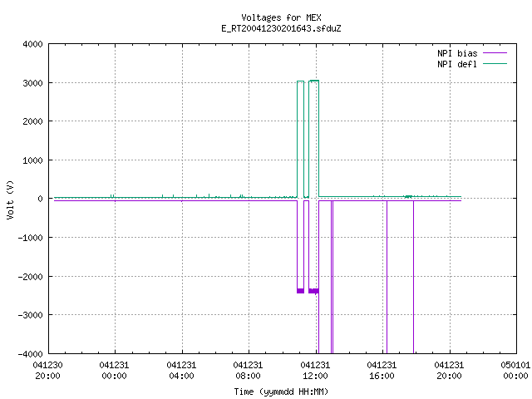The height and width of the screenshot is (399, 532).
Task: Select the filename subtitle E_RT20041230201643.sfduZ
Action: click(x=281, y=28)
